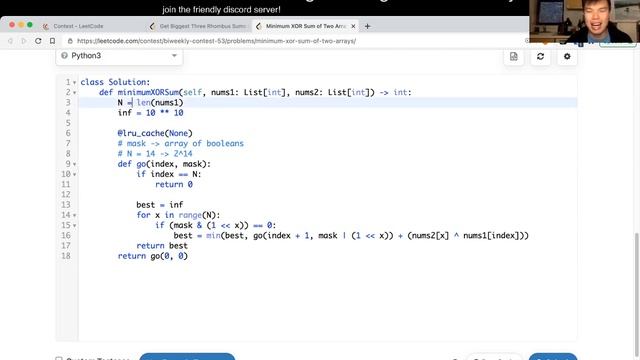Click 'return 0' on line 11
The width and height of the screenshot is (640, 360).
click(174, 184)
